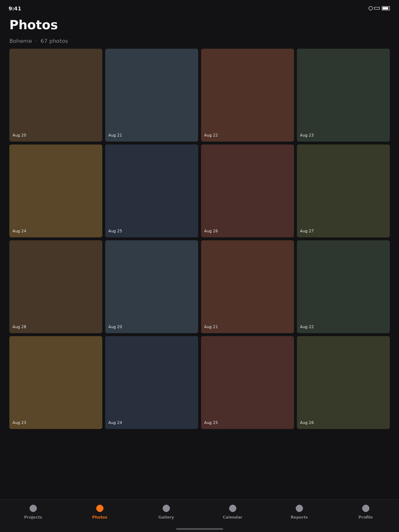The width and height of the screenshot is (399, 532).
Task: Open the maroon Aug 26 photo
Action: [247, 191]
